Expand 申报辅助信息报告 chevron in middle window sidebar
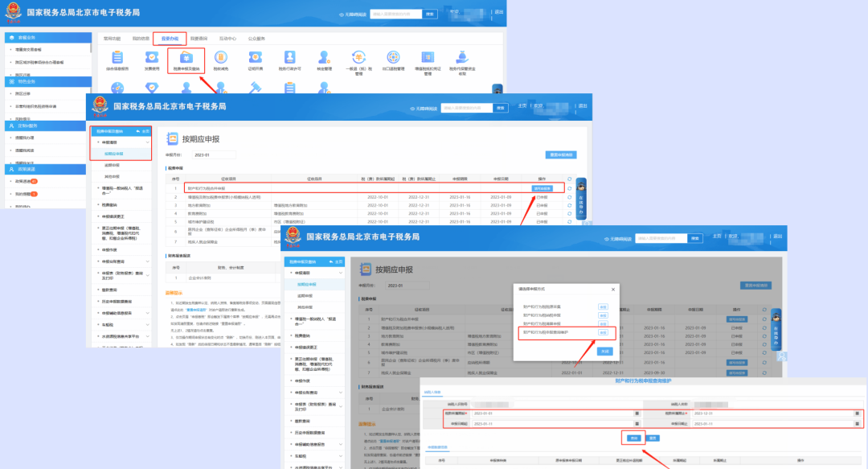Viewport: 868px width, 469px height. pos(147,313)
